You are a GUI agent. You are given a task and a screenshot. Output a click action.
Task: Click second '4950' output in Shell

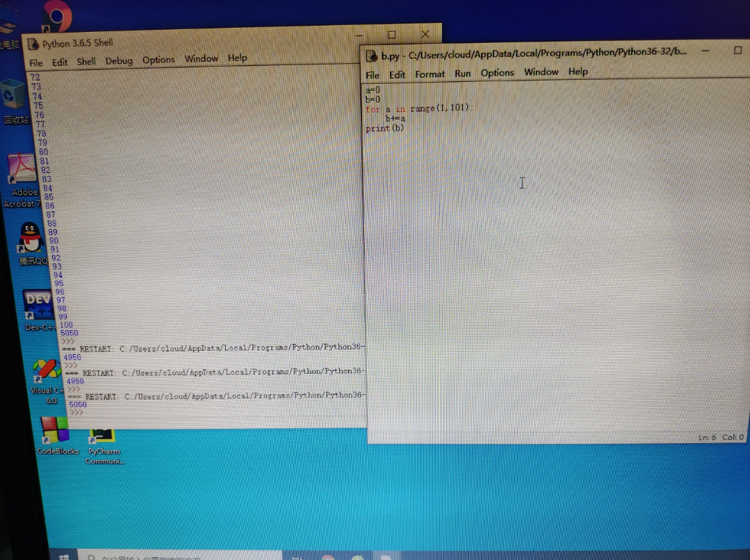pos(75,381)
